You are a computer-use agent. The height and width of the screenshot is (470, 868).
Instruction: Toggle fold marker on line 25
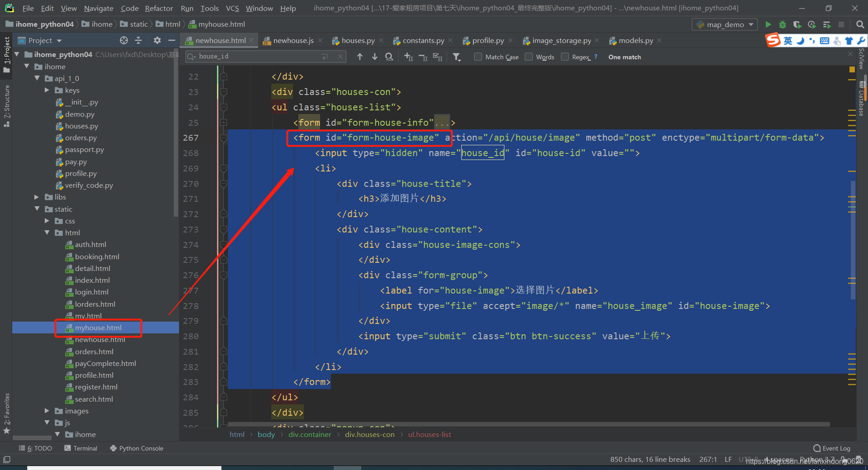(223, 123)
